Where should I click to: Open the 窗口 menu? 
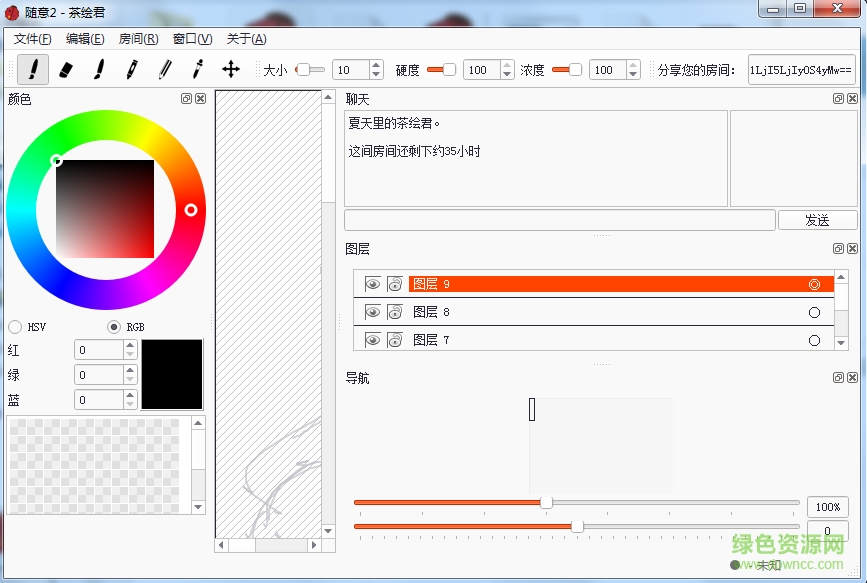(x=189, y=38)
